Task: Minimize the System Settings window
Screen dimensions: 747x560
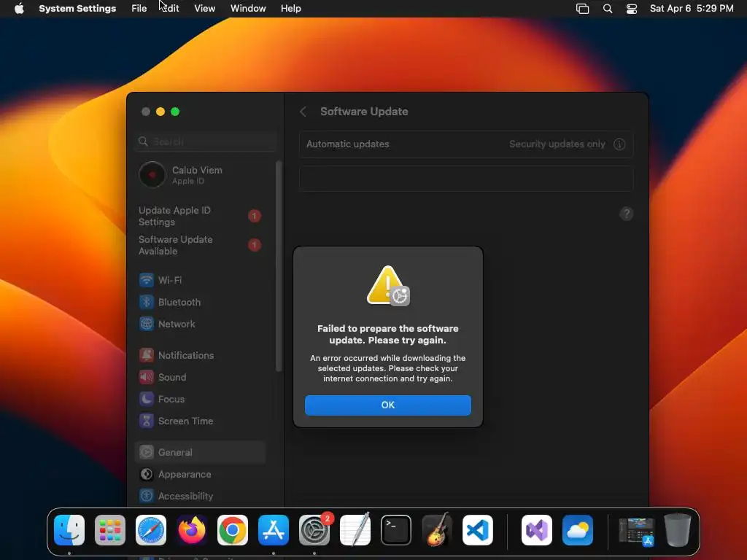Action: [160, 112]
